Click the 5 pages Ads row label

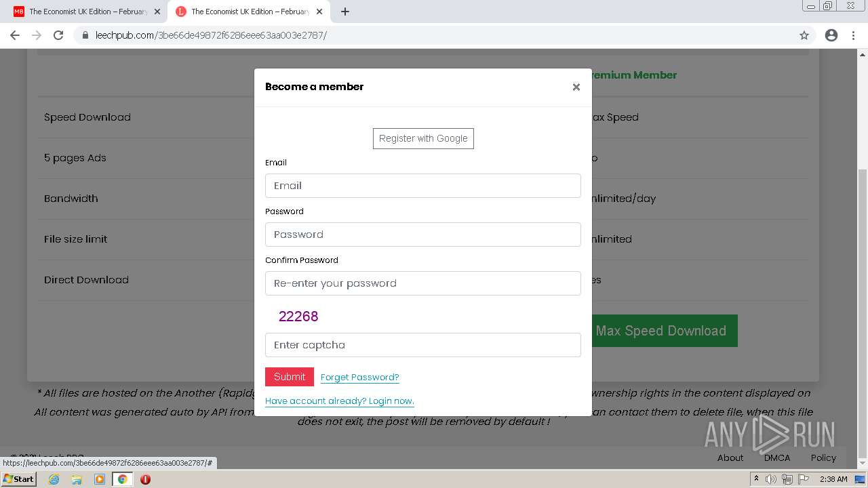[x=75, y=158]
